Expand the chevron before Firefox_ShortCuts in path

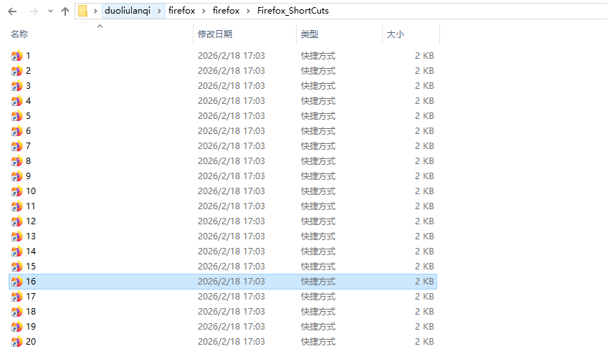tap(248, 11)
